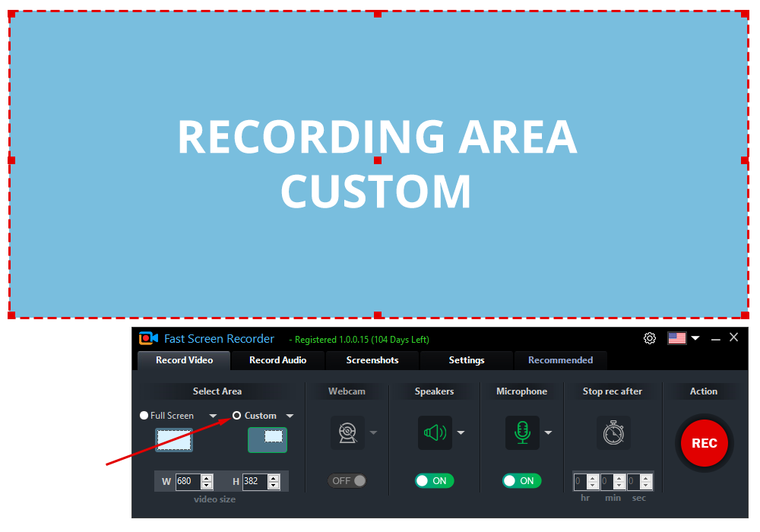The height and width of the screenshot is (532, 760).
Task: Open the Screenshots tab
Action: coord(372,360)
